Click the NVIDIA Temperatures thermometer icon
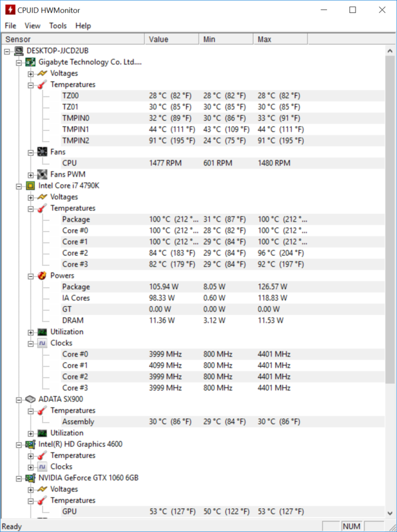The image size is (397, 532). [42, 501]
